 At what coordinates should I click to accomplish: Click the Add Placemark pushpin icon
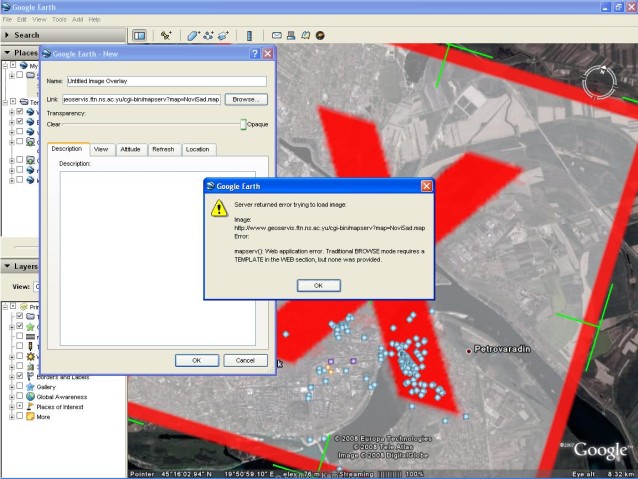(x=165, y=35)
